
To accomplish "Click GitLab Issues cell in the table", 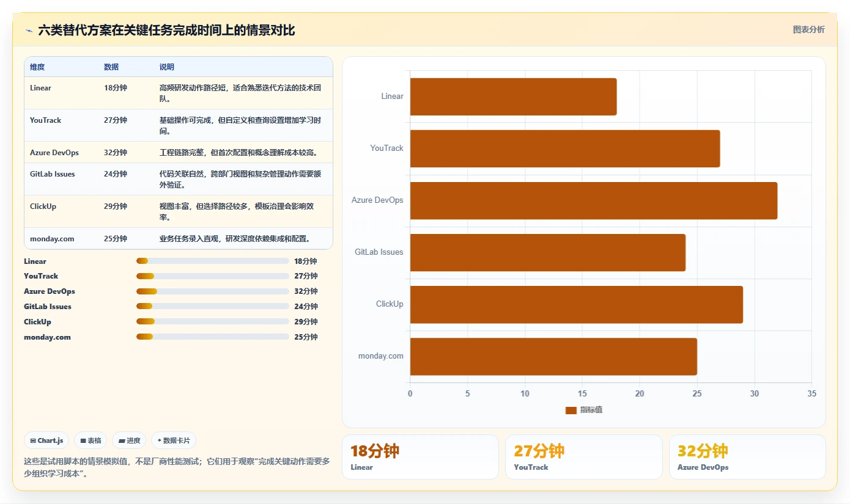I will 53,174.
